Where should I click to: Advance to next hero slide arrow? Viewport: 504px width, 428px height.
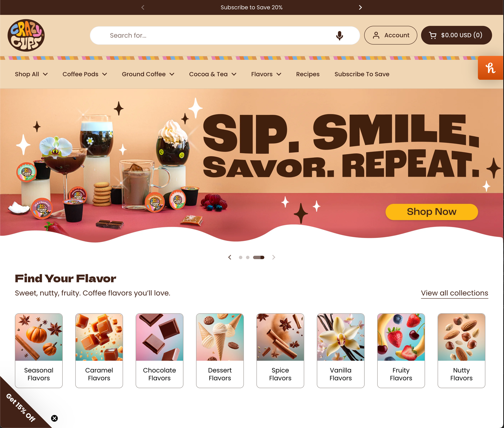tap(274, 257)
